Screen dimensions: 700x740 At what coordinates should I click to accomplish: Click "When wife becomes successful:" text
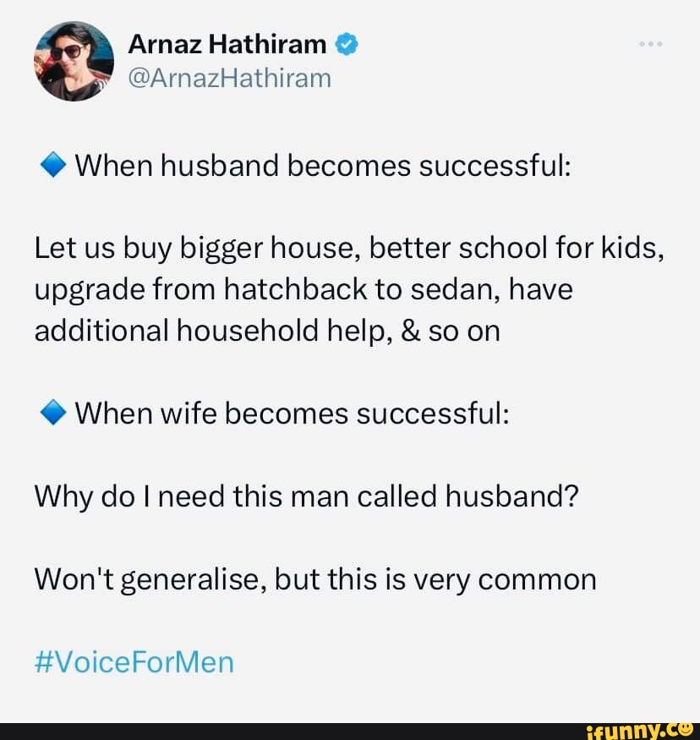[293, 414]
